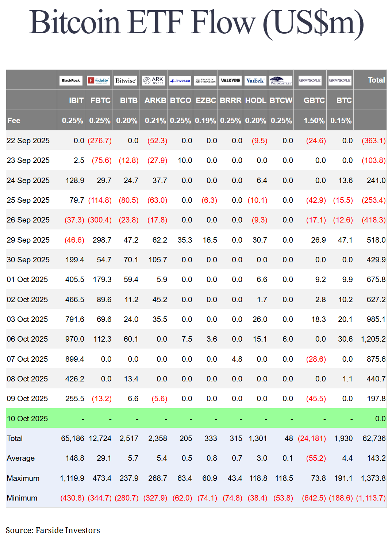
Task: Click the (642.5) GBTC minimum
Action: pyautogui.click(x=314, y=498)
